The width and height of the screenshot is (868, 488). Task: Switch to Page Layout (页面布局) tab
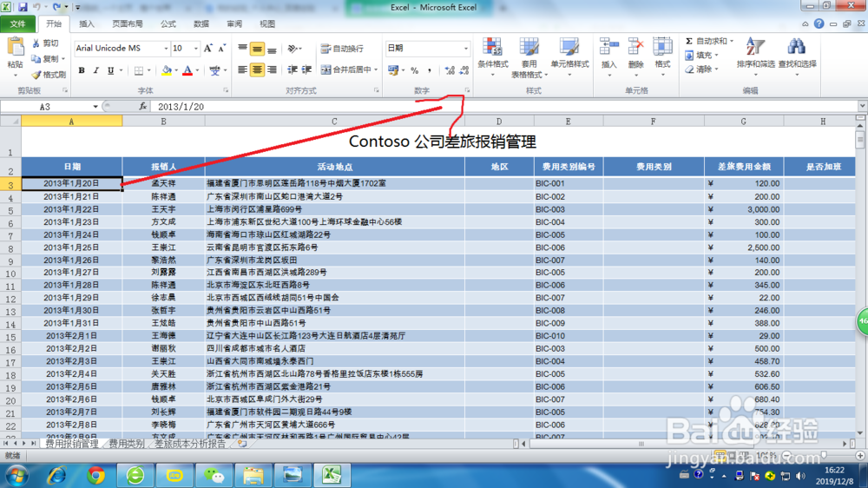click(x=128, y=23)
